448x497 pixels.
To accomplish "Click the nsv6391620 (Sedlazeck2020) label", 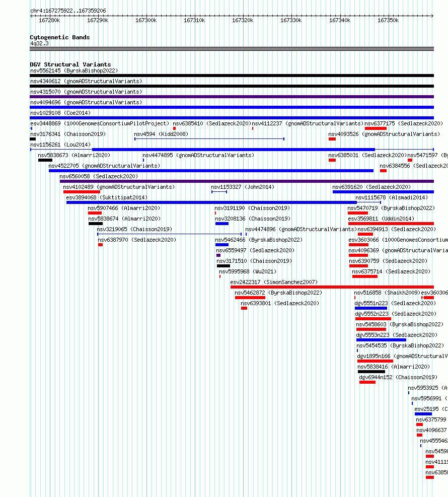I will tap(371, 187).
